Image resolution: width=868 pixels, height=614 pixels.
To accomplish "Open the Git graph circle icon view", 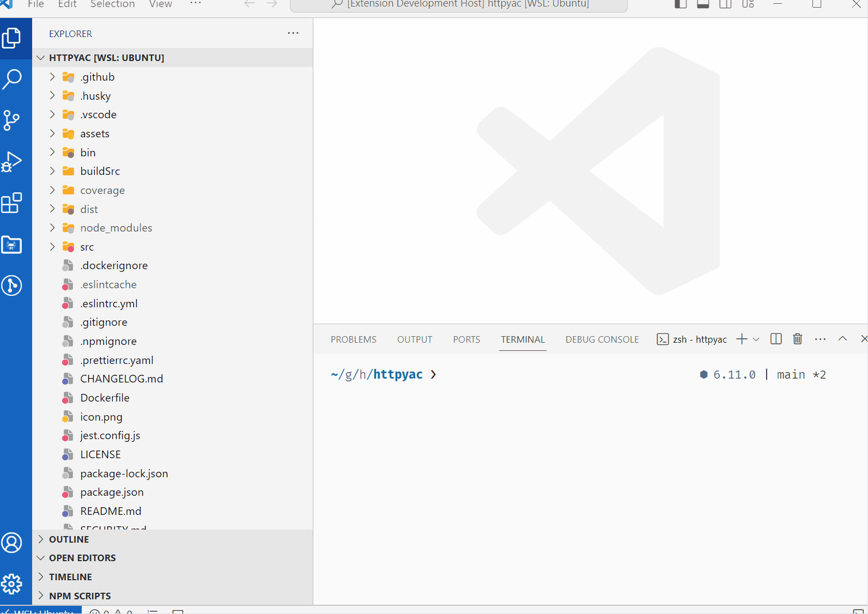I will (x=12, y=285).
